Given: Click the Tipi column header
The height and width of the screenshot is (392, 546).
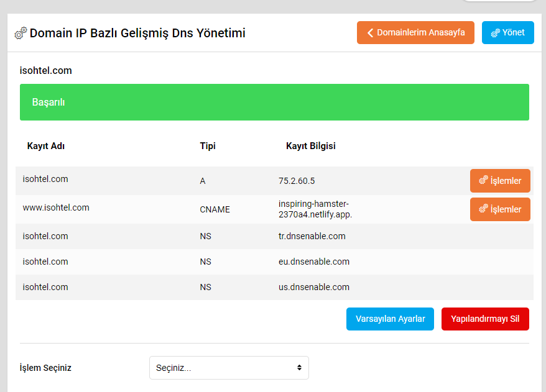Looking at the screenshot, I should [x=208, y=146].
